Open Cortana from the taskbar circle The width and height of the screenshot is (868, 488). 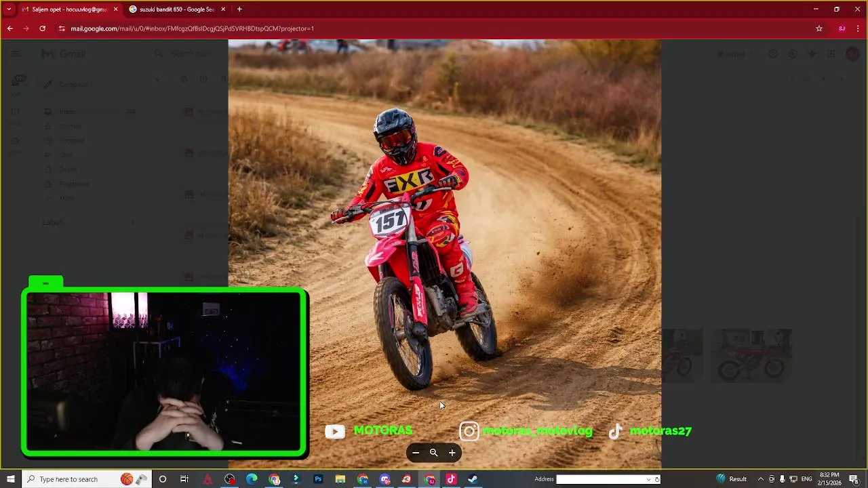[x=163, y=479]
